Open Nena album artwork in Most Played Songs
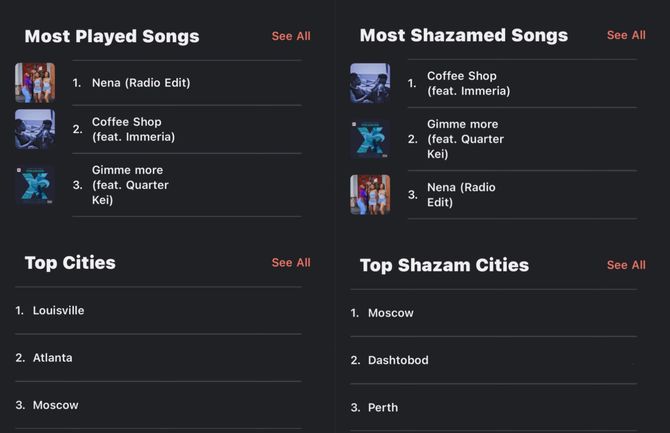This screenshot has height=433, width=670. pos(35,83)
